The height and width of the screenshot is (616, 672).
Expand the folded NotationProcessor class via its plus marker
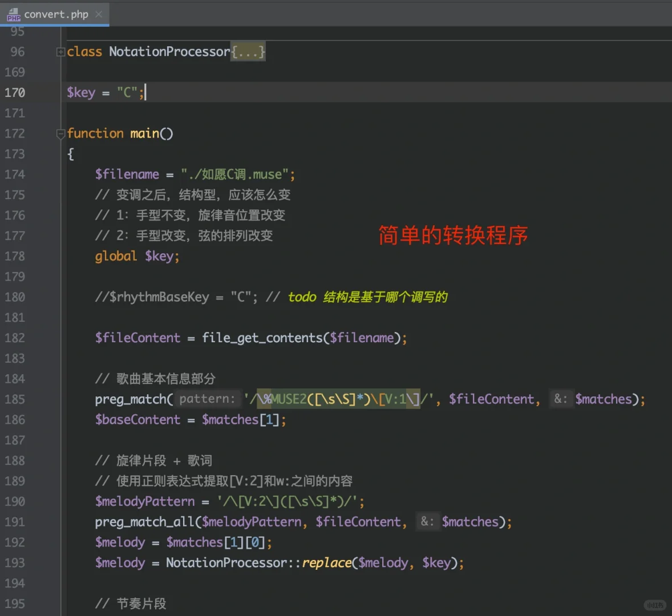(x=60, y=51)
